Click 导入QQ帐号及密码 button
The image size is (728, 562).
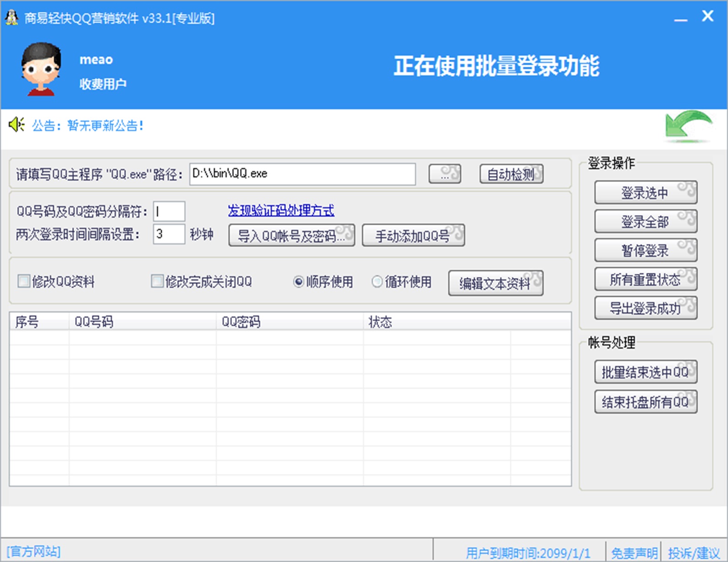click(291, 235)
